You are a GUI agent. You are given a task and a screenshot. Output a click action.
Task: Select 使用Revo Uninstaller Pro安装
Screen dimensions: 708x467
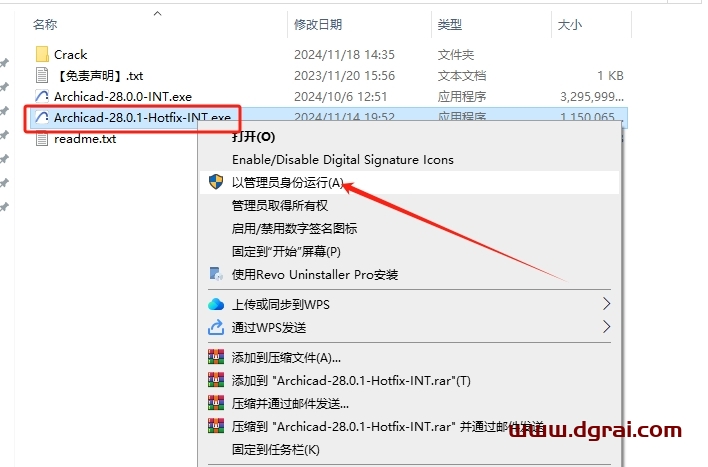tap(315, 274)
